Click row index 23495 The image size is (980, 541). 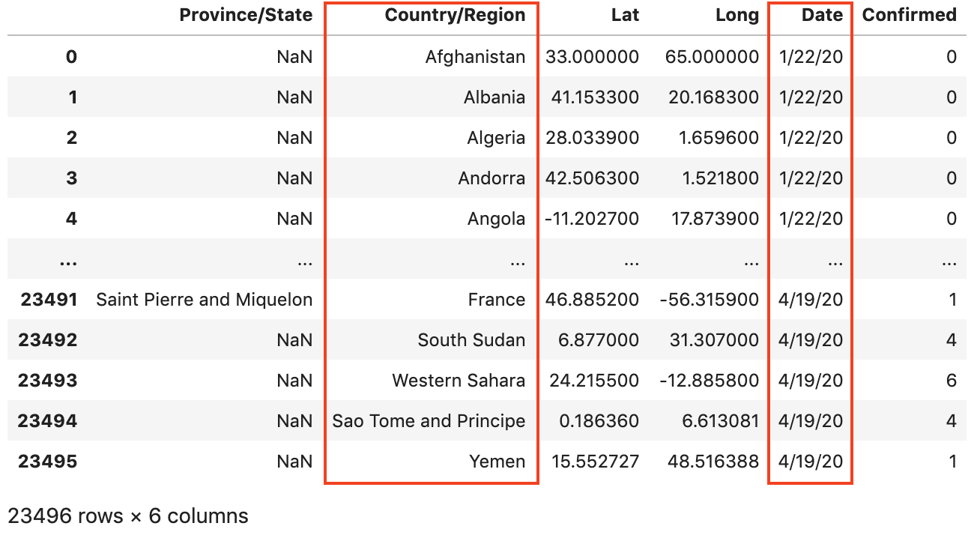[x=47, y=462]
